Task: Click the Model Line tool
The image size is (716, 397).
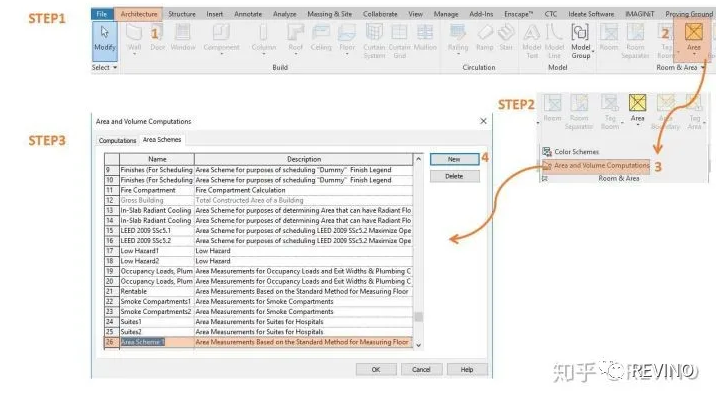Action: [x=554, y=41]
